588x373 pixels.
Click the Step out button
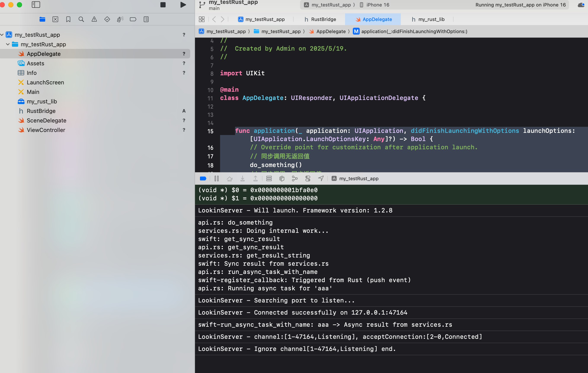(256, 179)
